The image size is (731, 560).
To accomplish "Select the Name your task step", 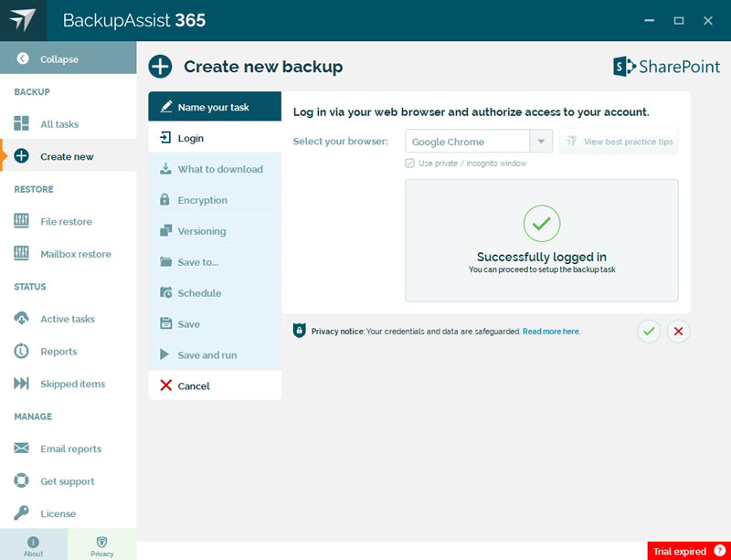I will pyautogui.click(x=215, y=107).
